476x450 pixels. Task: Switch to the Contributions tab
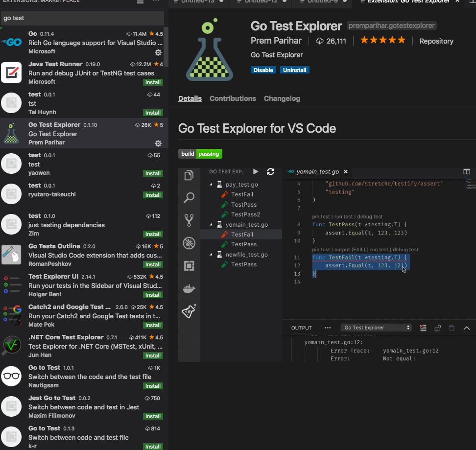(233, 98)
